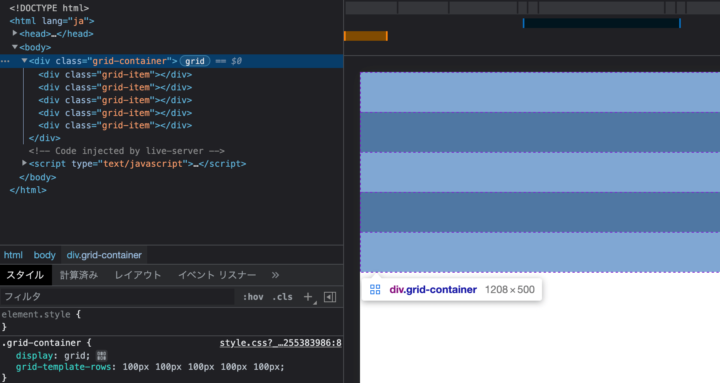
Task: Select html in the breadcrumb bar
Action: [13, 255]
